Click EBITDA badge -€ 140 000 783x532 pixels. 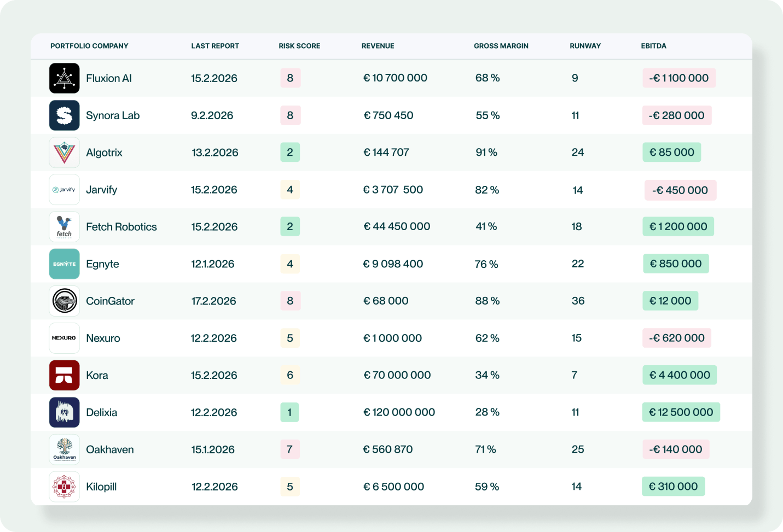point(676,449)
